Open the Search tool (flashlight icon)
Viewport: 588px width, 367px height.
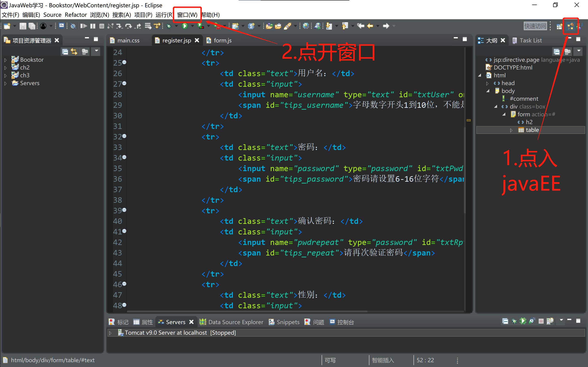coord(289,26)
